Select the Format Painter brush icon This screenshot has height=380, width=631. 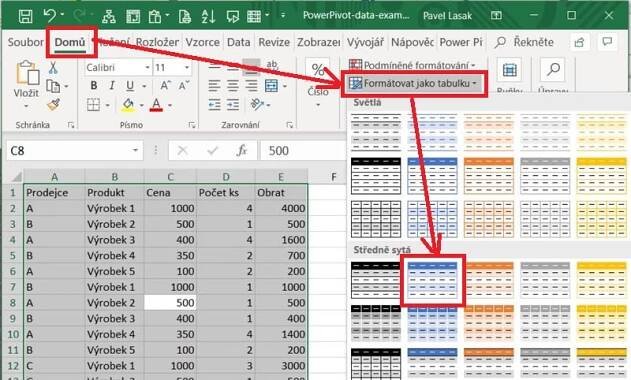click(53, 105)
